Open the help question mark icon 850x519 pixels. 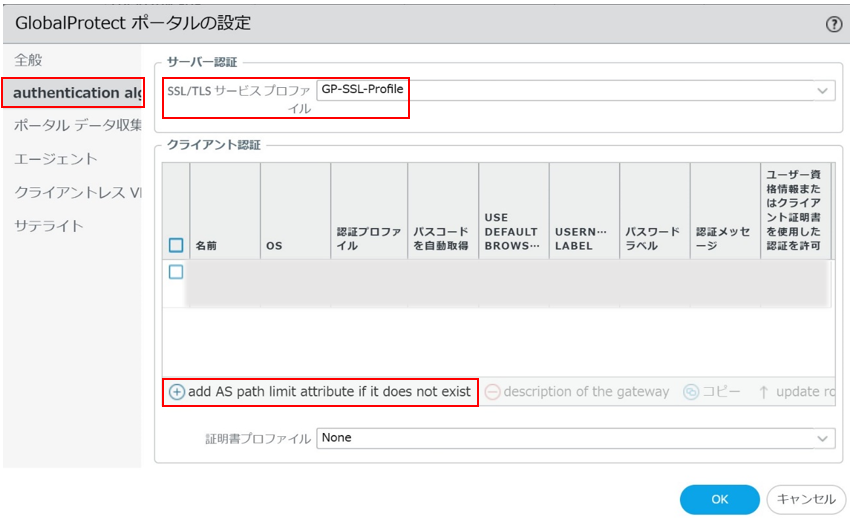(x=833, y=24)
